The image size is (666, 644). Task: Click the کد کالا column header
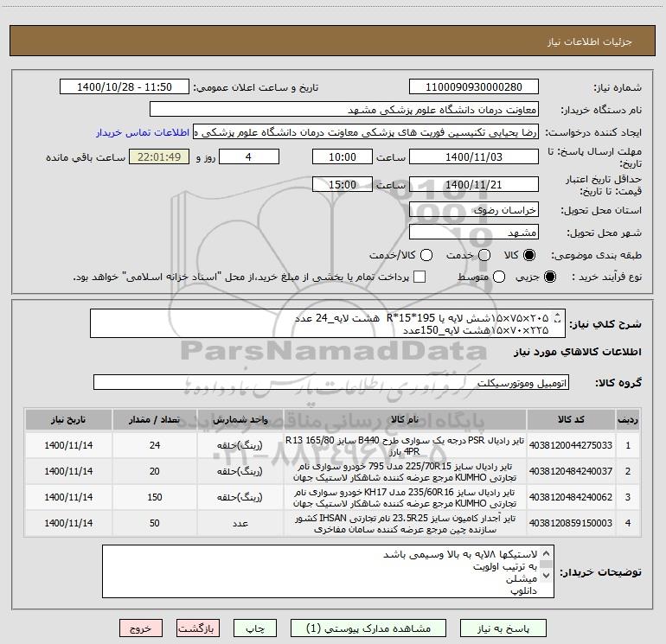[x=571, y=419]
